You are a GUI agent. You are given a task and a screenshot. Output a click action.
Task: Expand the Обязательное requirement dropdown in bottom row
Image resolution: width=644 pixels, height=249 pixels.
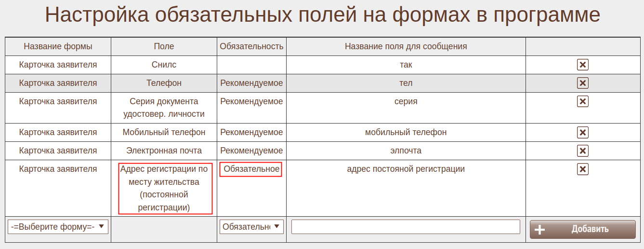tap(251, 227)
